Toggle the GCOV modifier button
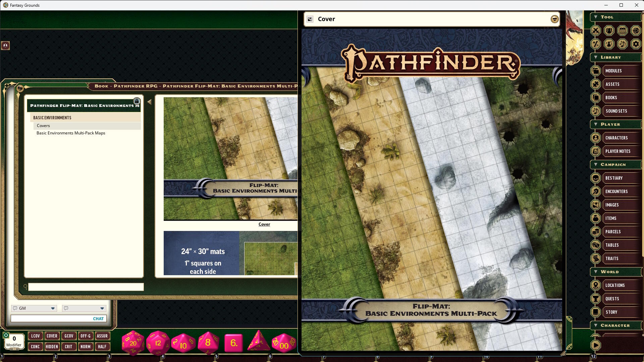This screenshot has height=362, width=644. [x=69, y=336]
